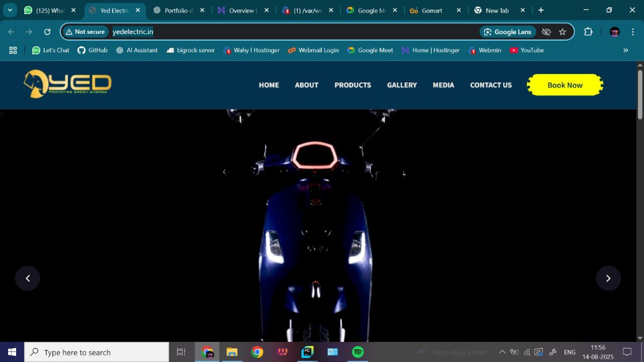Toggle the tracking protection eye icon
Screen dimensions: 644x362
(x=546, y=32)
